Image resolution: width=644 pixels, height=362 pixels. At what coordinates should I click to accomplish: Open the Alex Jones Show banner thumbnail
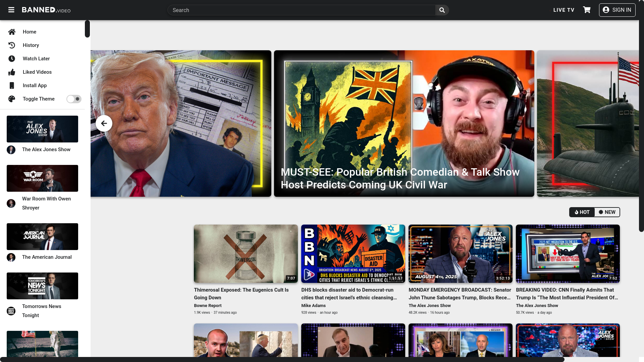(x=42, y=129)
